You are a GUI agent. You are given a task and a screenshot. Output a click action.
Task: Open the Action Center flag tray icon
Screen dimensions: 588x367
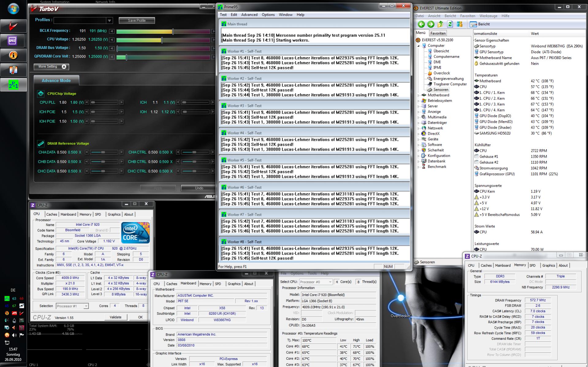[21, 335]
